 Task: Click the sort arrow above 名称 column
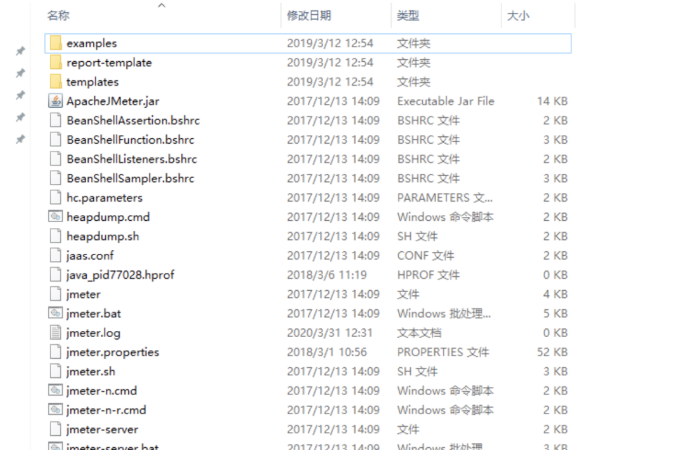[x=161, y=5]
